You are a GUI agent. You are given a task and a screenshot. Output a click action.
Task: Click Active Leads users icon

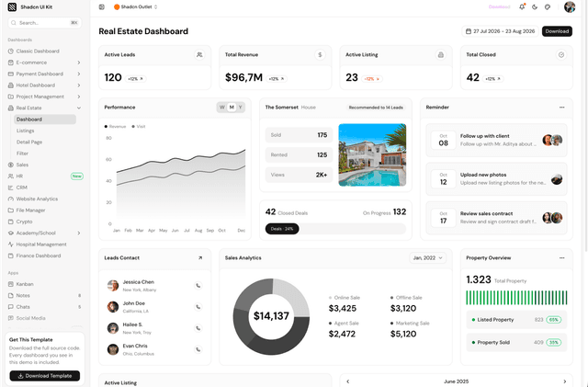[199, 55]
